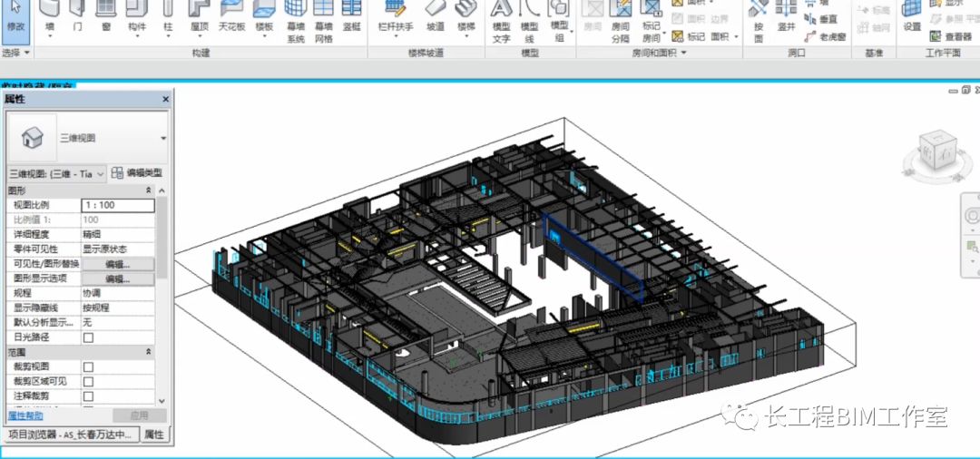Collapse the 图形 (Graphics) properties section
Screen dimensions: 980x459
coord(149,191)
